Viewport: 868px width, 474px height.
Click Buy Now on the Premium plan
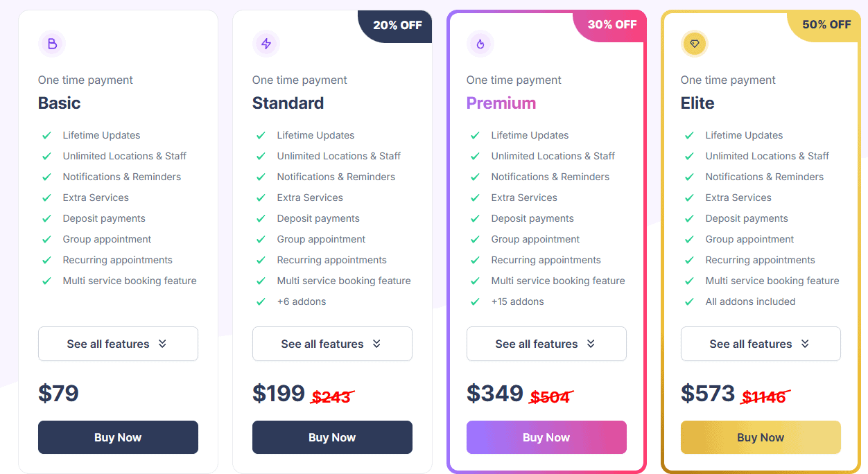[546, 437]
